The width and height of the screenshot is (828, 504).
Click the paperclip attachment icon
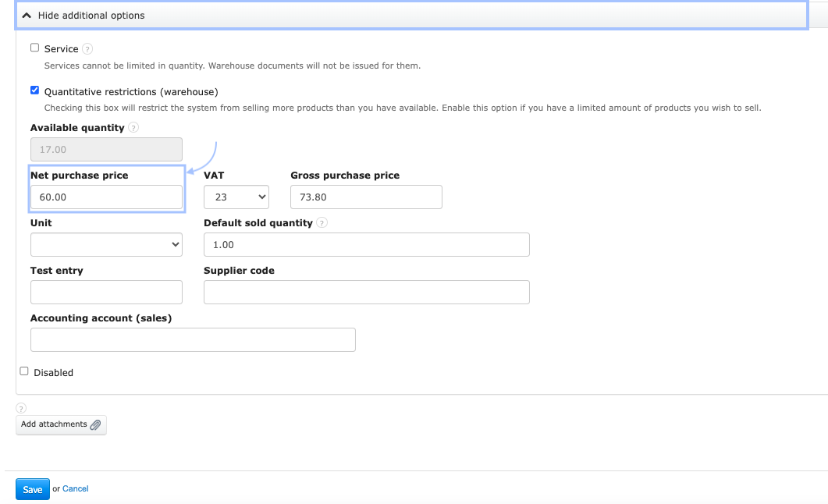(x=95, y=425)
